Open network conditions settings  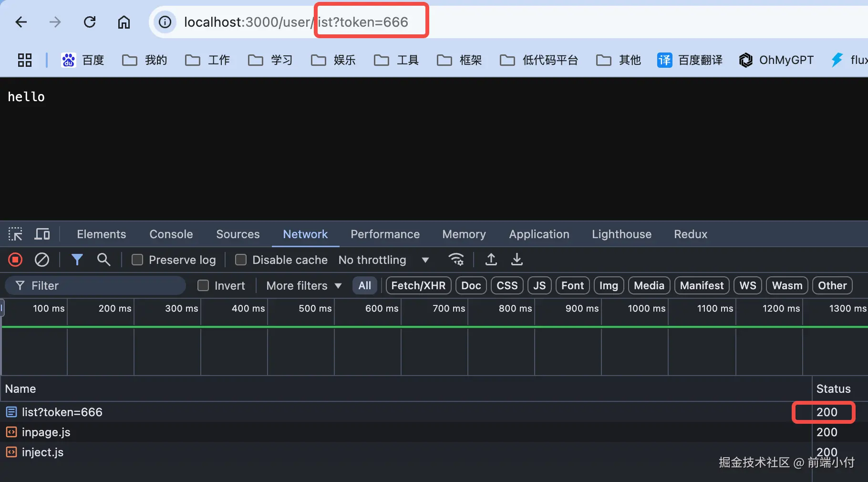pyautogui.click(x=456, y=260)
